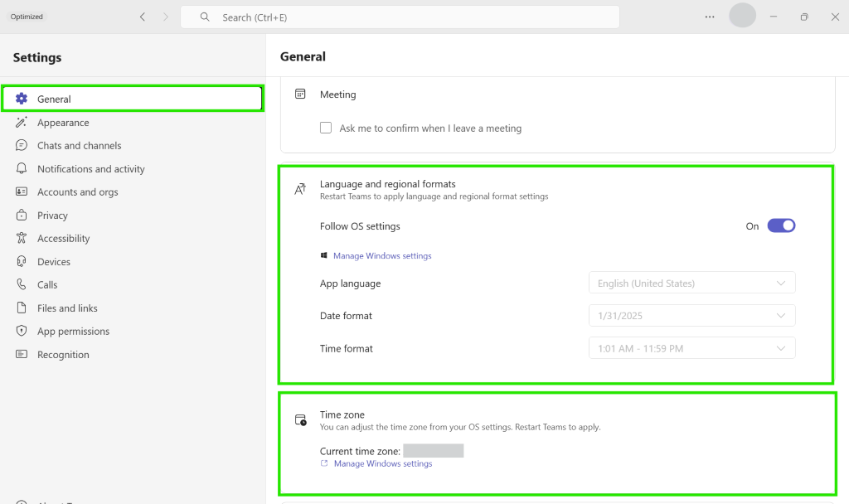Image resolution: width=849 pixels, height=504 pixels.
Task: Click the App permissions shield icon
Action: [21, 331]
